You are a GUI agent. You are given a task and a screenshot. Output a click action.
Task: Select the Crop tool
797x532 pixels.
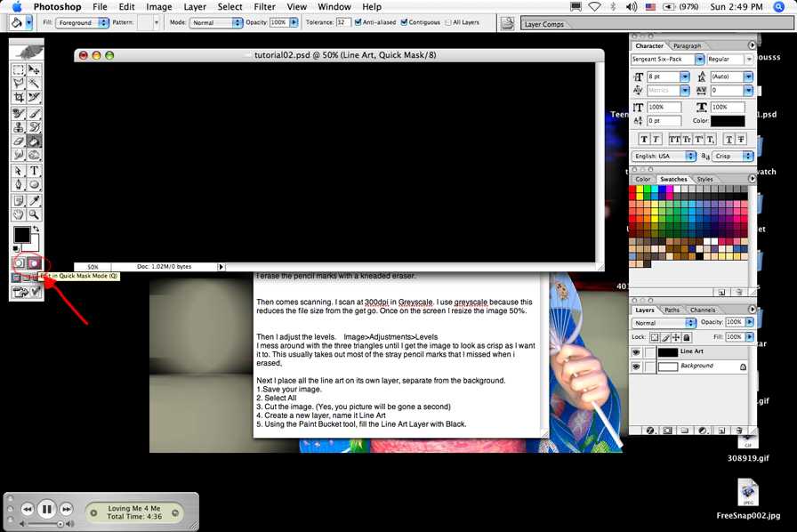pos(19,97)
